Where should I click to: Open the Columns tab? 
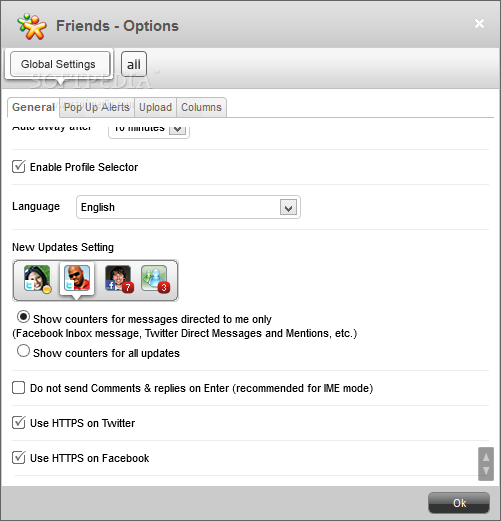pos(201,107)
